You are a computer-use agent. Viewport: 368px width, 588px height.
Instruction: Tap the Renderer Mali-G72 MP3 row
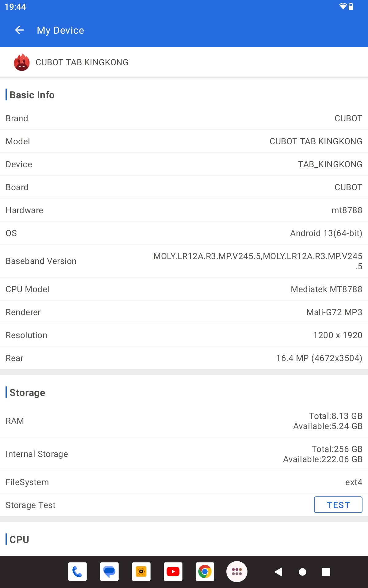(184, 312)
